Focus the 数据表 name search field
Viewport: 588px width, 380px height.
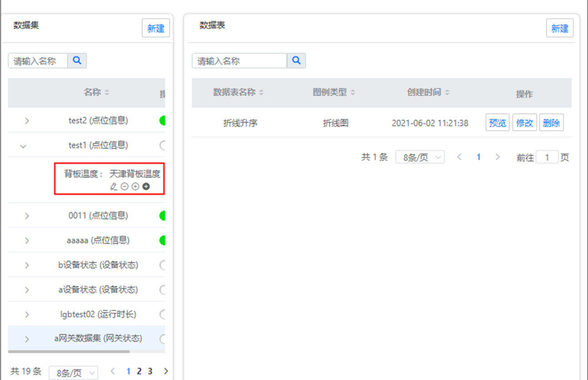coord(239,61)
